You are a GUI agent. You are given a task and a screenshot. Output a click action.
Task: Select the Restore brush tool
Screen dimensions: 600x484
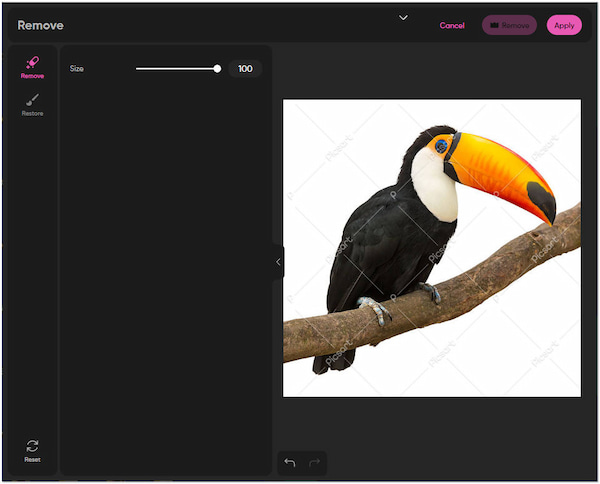pyautogui.click(x=32, y=104)
